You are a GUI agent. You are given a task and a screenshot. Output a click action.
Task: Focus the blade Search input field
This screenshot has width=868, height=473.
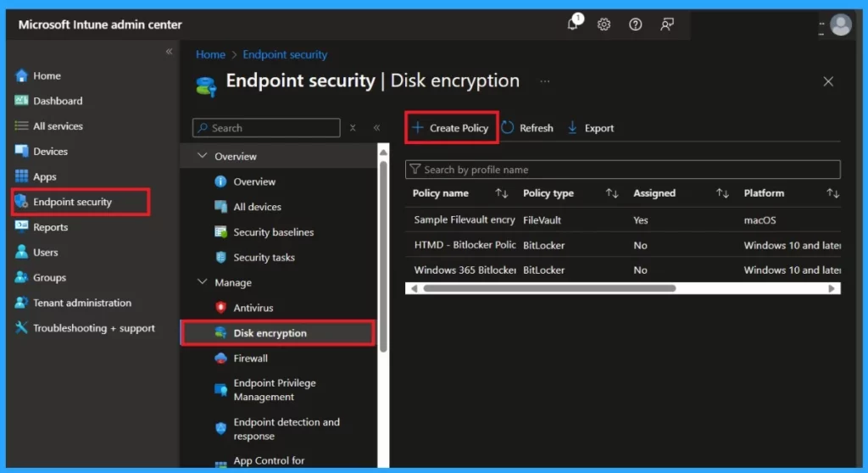(x=266, y=128)
